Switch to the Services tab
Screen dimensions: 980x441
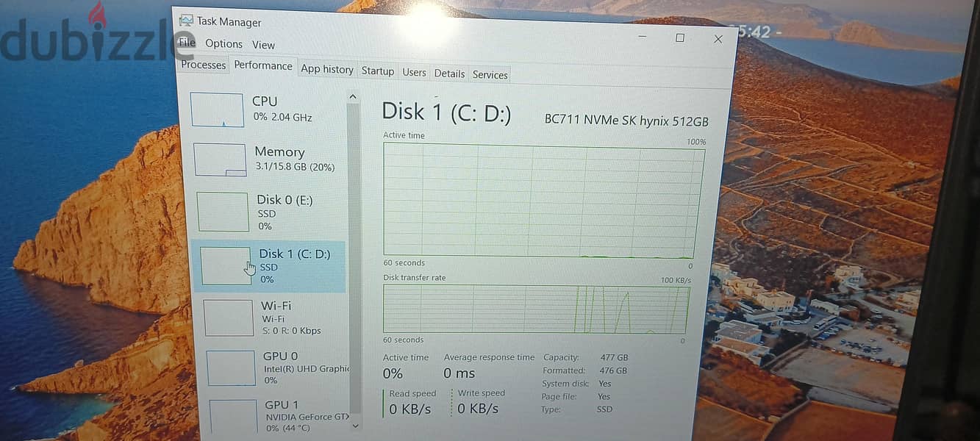coord(490,75)
